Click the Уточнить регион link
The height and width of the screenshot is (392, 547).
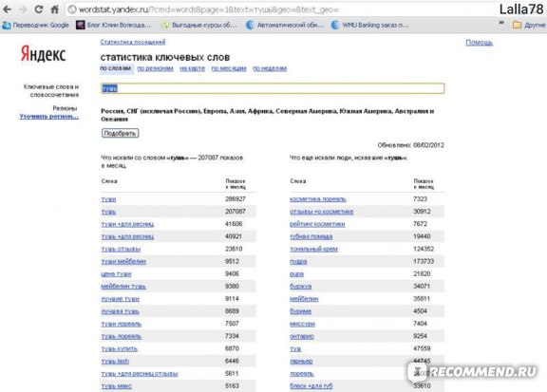(x=49, y=116)
